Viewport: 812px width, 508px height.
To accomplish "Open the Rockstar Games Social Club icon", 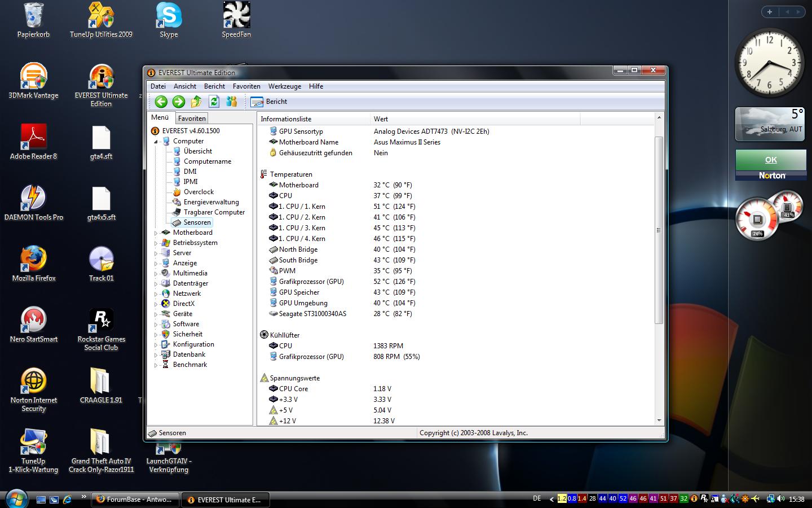I will [101, 330].
